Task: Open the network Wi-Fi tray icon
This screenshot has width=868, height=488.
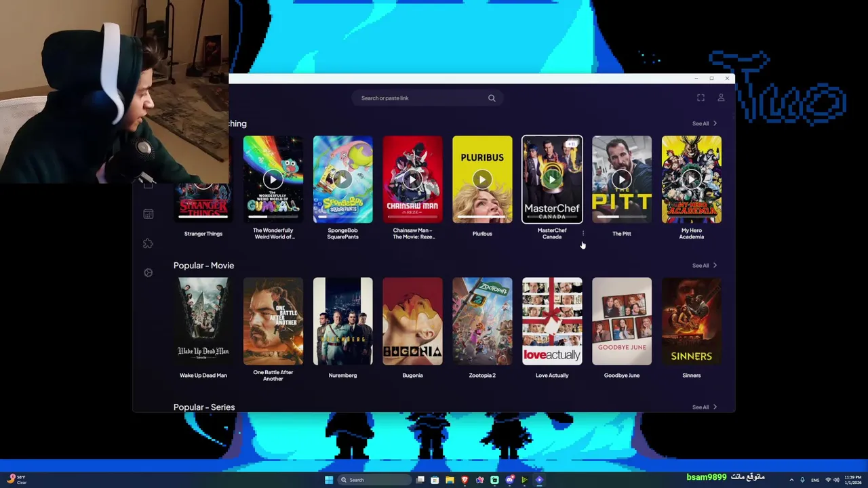Action: pyautogui.click(x=828, y=480)
